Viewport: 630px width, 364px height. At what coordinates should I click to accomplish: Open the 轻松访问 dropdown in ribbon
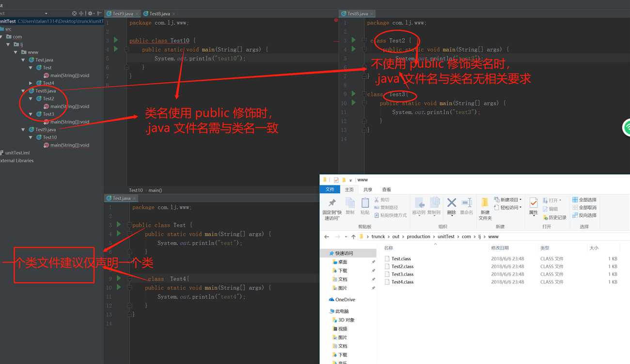(x=507, y=208)
